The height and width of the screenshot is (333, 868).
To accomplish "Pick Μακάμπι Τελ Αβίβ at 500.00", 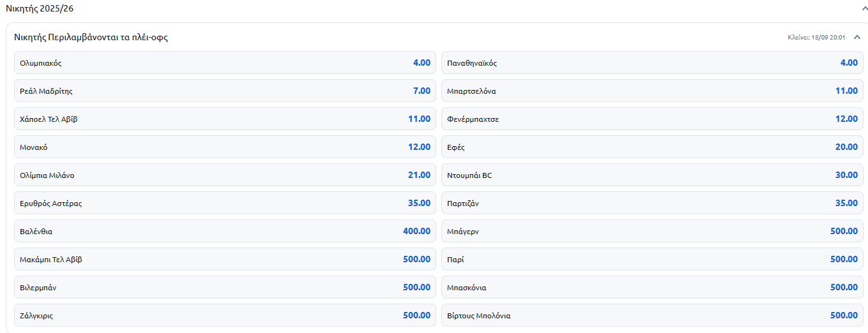I will (225, 260).
